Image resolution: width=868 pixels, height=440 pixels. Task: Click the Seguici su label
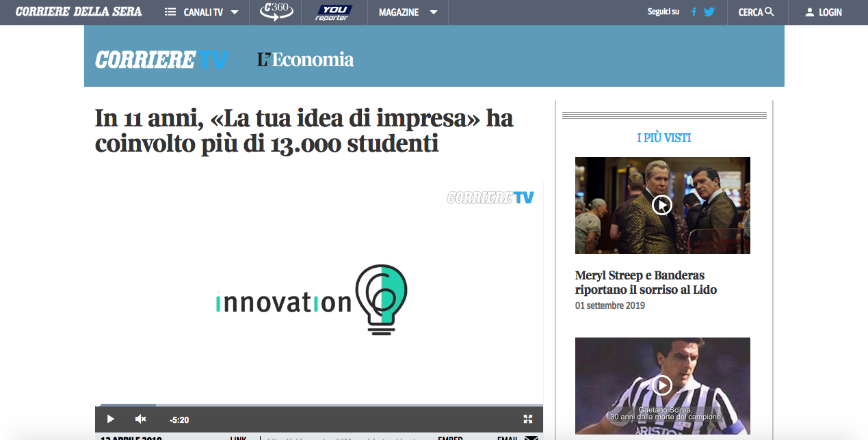663,12
